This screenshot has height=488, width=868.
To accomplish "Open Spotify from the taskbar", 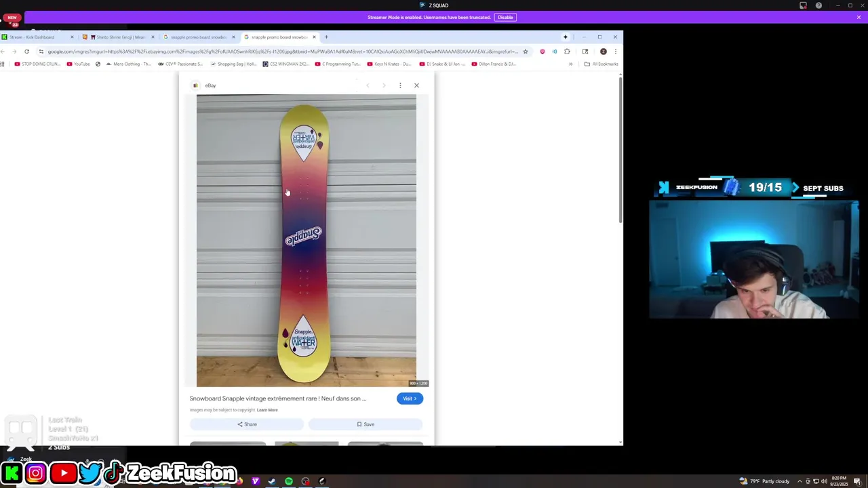I will pyautogui.click(x=289, y=481).
